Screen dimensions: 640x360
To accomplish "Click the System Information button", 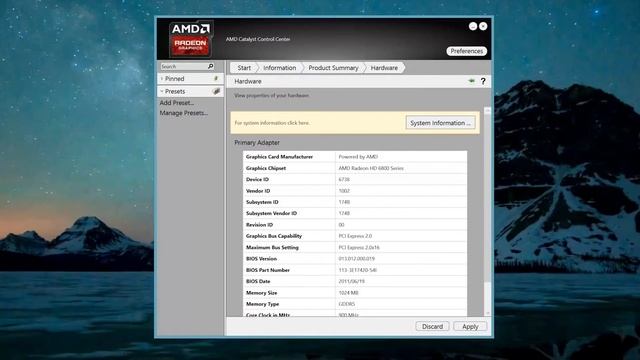I will (x=440, y=123).
